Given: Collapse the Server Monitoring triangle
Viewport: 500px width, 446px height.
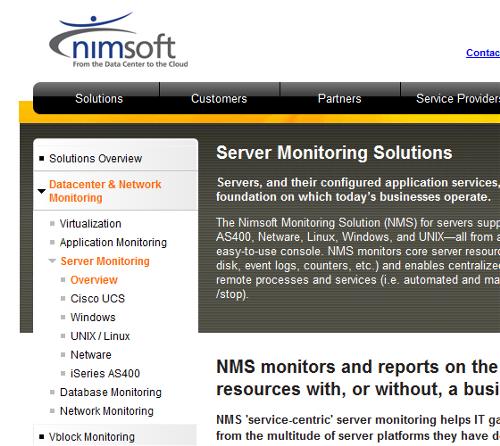Looking at the screenshot, I should click(52, 261).
